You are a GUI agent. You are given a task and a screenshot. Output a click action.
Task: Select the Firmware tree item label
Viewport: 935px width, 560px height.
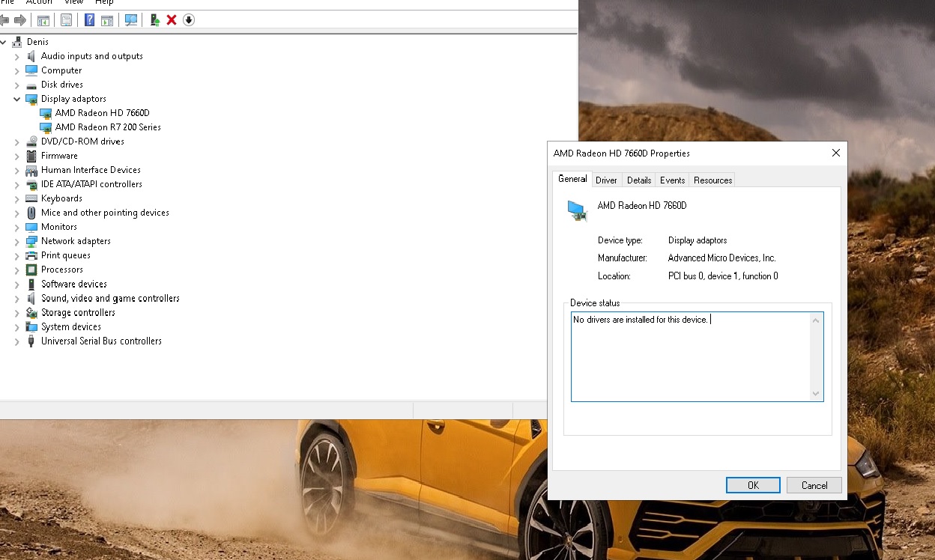coord(59,156)
